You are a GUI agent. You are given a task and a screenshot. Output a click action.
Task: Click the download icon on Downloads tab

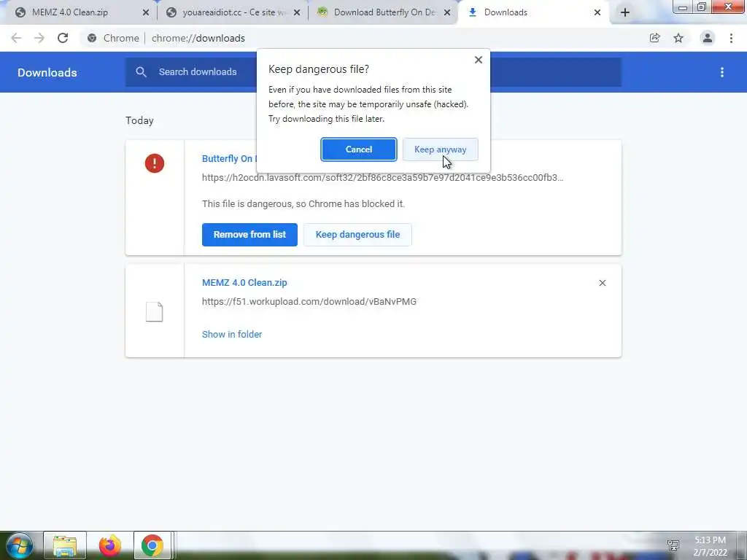473,12
